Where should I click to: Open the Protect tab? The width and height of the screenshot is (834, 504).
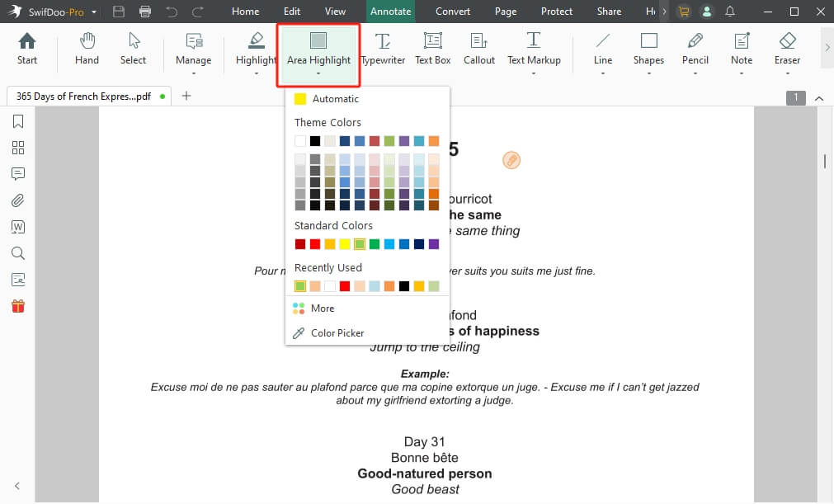coord(557,12)
